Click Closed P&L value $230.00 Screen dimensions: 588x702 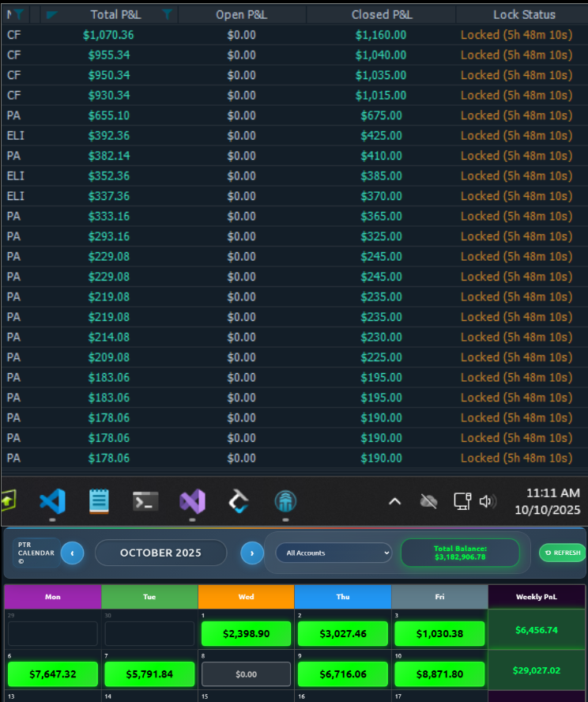click(381, 337)
